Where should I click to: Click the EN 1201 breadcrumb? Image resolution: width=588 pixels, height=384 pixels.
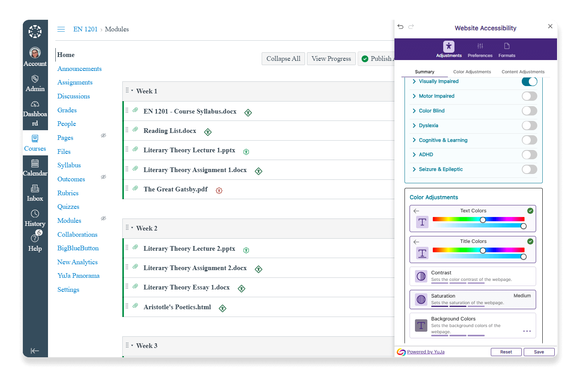[x=86, y=29]
